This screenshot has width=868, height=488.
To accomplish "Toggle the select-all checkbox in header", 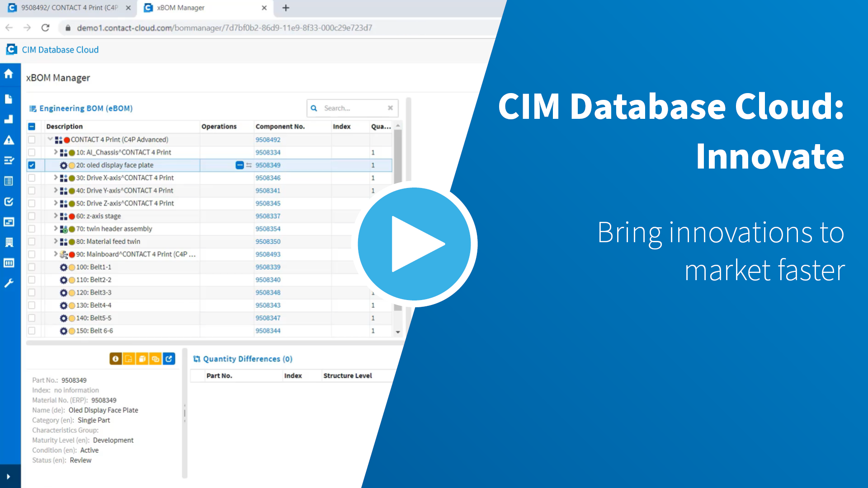I will point(32,127).
